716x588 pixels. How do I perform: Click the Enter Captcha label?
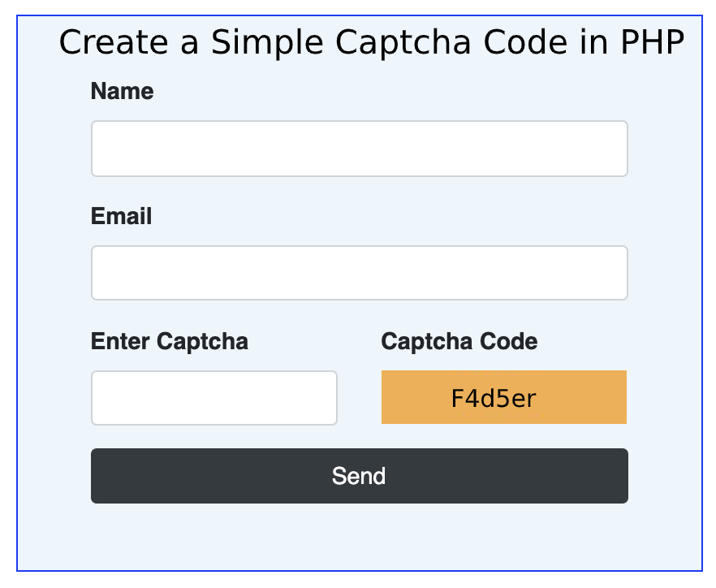170,341
